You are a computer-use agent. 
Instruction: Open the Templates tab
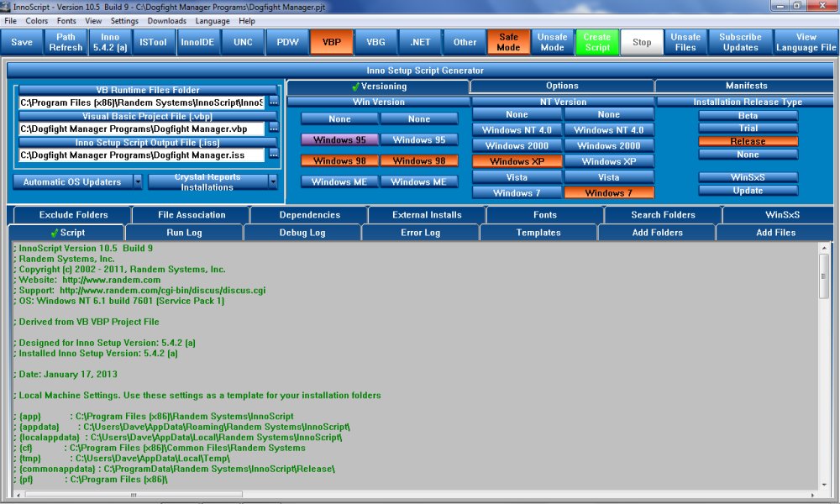coord(538,233)
